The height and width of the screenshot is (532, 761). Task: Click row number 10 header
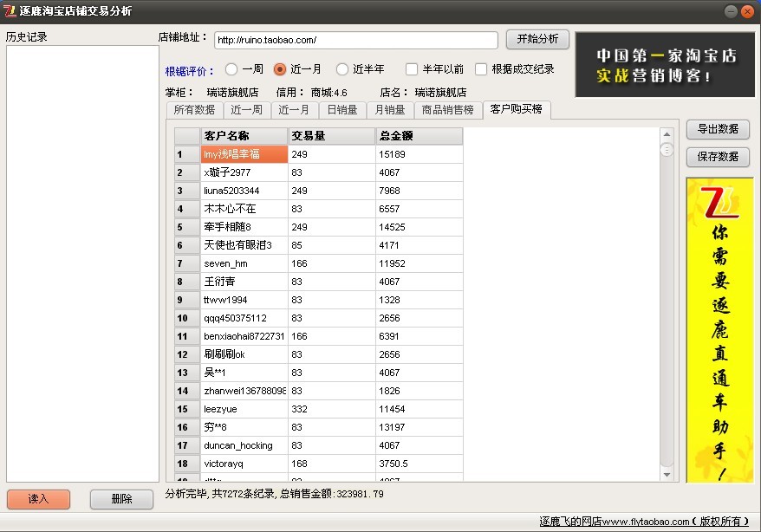tap(187, 318)
